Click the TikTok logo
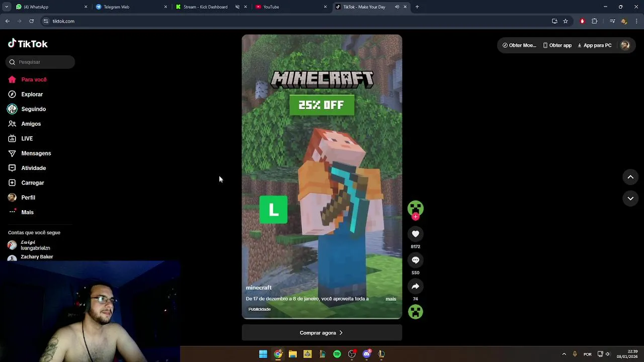The image size is (644, 362). [x=28, y=44]
